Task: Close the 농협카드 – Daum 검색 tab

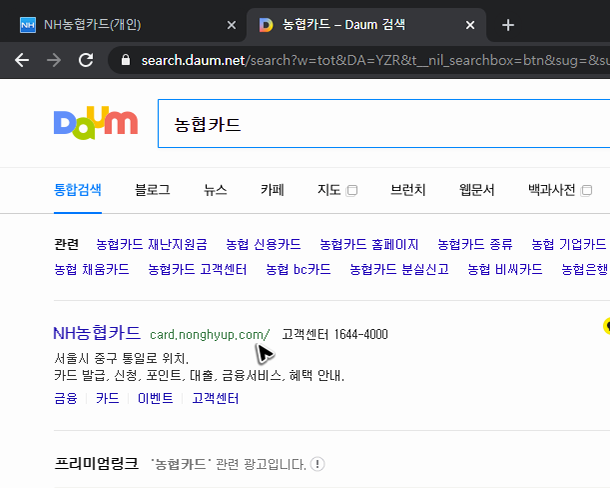Action: tap(470, 25)
